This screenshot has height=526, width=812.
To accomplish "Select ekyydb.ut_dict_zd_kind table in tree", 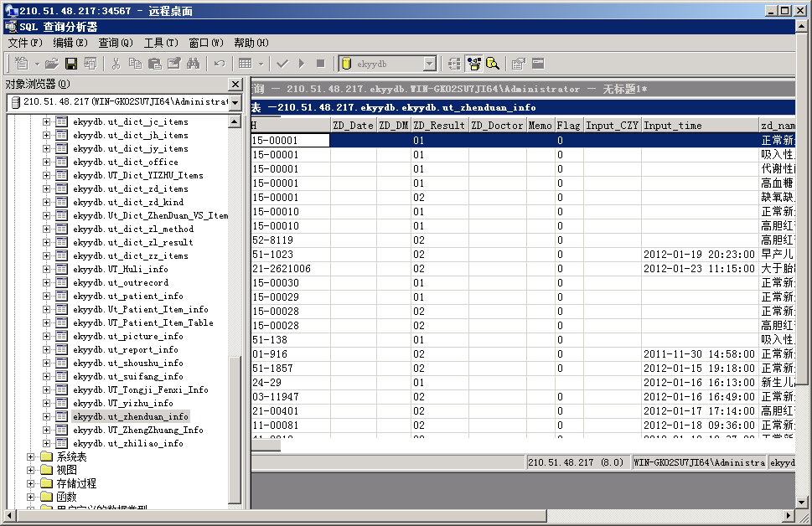I will (128, 203).
